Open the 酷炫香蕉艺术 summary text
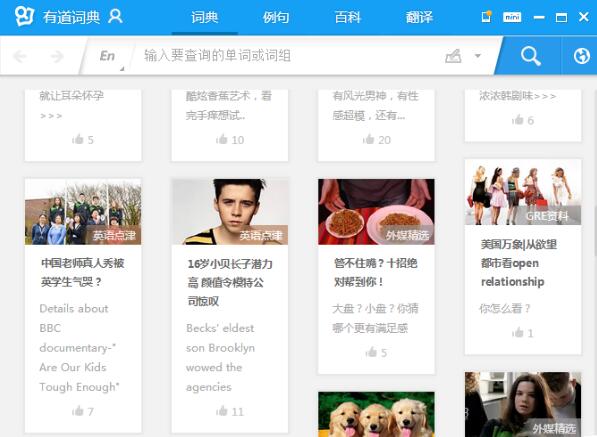Viewport: 597px width, 437px height. pos(229,105)
